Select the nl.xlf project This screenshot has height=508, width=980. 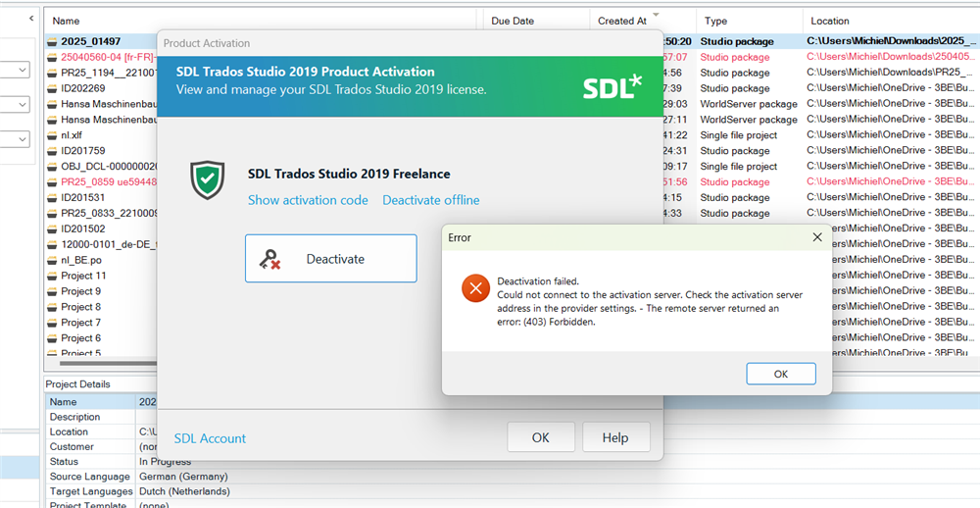[x=72, y=135]
